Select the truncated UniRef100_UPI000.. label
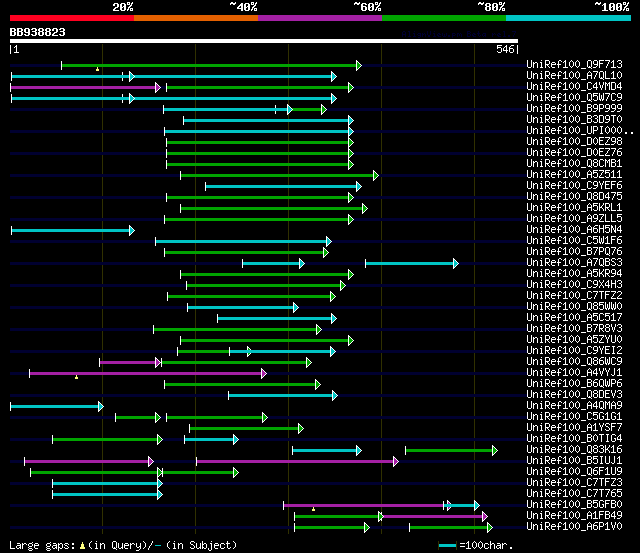This screenshot has height=553, width=640. [580, 130]
